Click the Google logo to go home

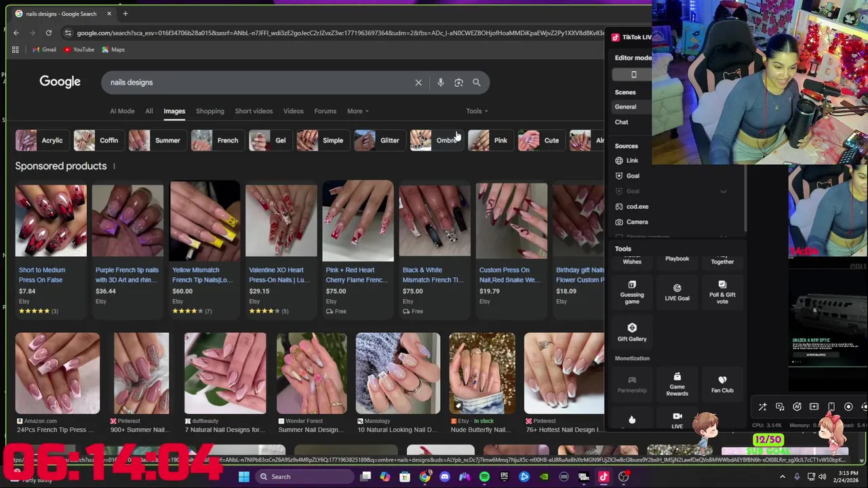[x=60, y=82]
